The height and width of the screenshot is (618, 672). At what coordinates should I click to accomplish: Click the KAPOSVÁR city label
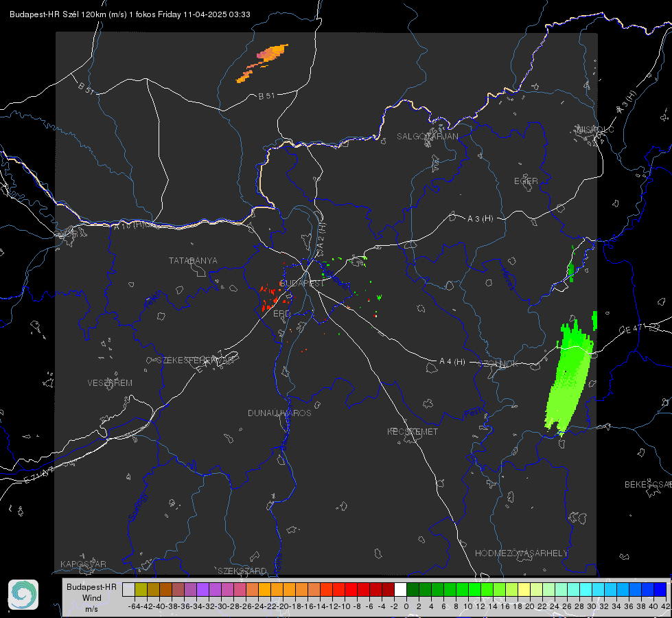[x=83, y=564]
